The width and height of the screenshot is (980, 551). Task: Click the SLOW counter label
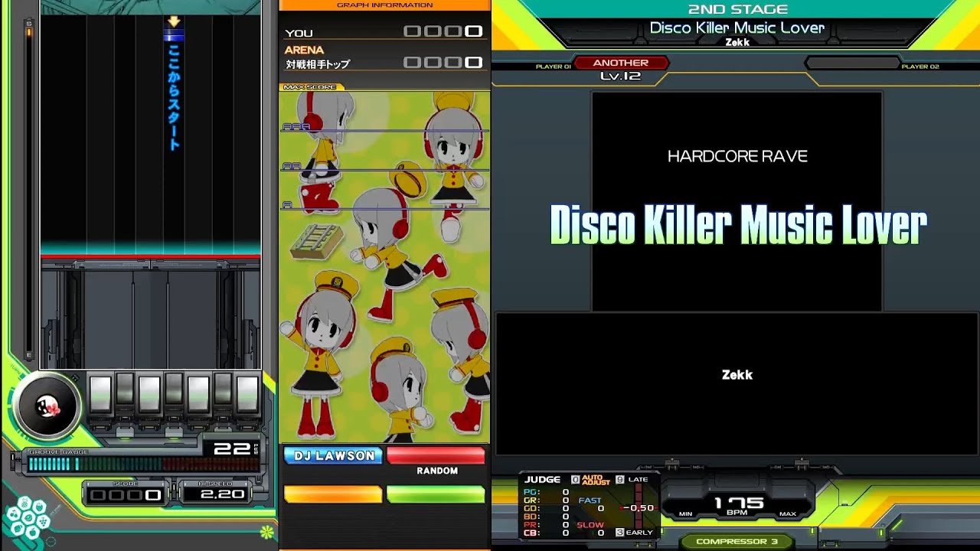click(x=590, y=525)
